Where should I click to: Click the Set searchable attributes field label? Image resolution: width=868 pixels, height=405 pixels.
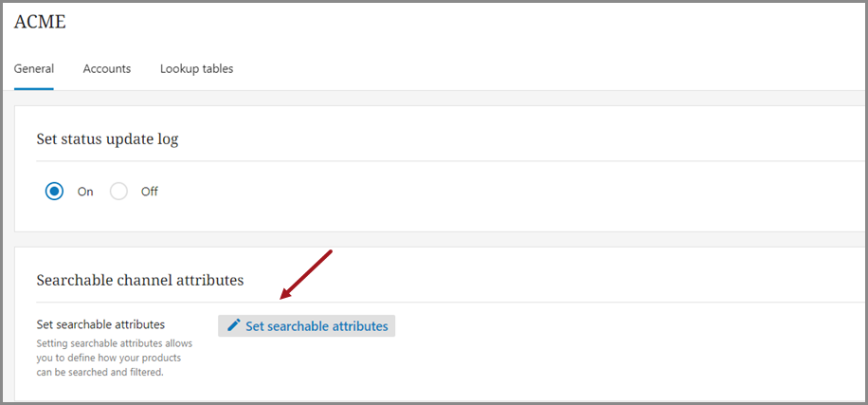point(100,323)
